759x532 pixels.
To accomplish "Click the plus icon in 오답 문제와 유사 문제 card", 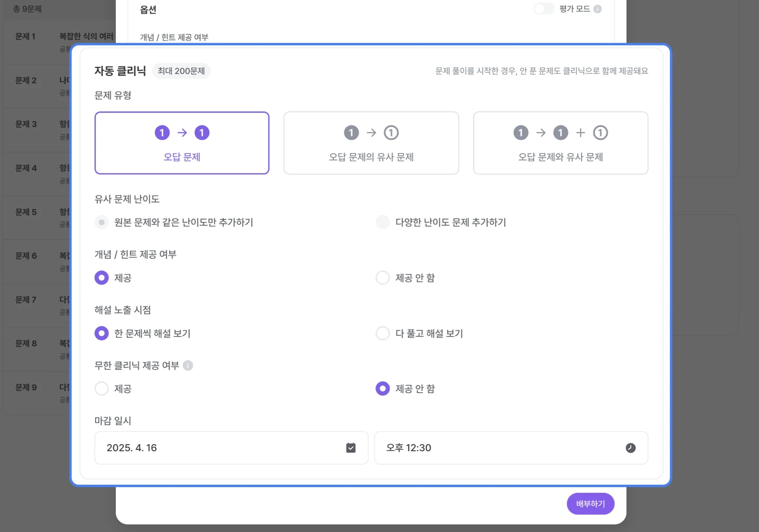I will [580, 133].
